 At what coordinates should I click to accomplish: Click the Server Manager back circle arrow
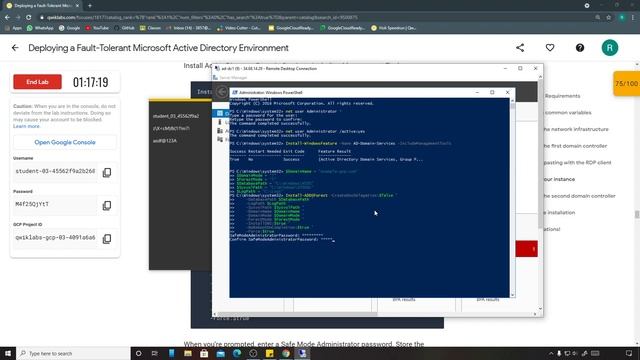point(222,92)
